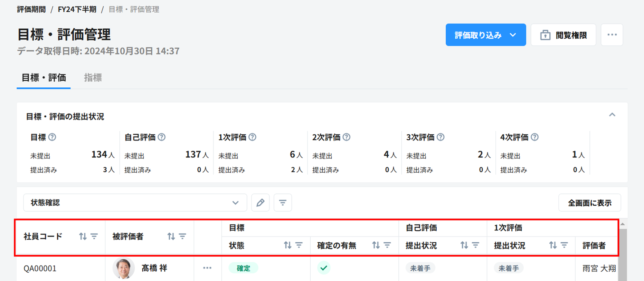Click the pencil edit view icon
644x281 pixels.
(x=260, y=203)
